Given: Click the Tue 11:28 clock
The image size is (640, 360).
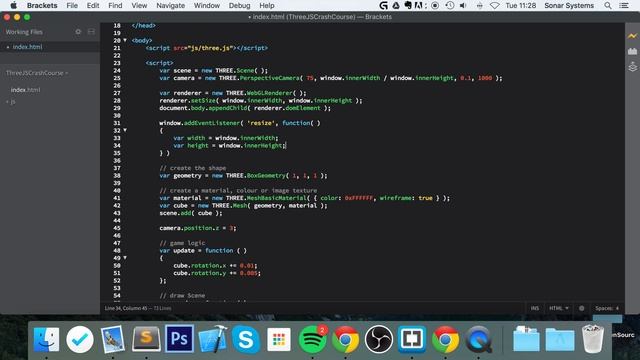Looking at the screenshot, I should pyautogui.click(x=521, y=6).
